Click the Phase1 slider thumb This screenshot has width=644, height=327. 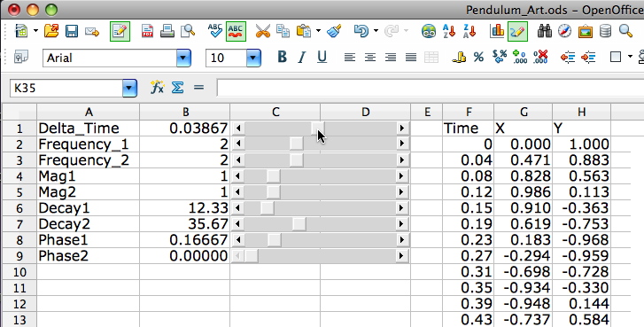coord(274,240)
